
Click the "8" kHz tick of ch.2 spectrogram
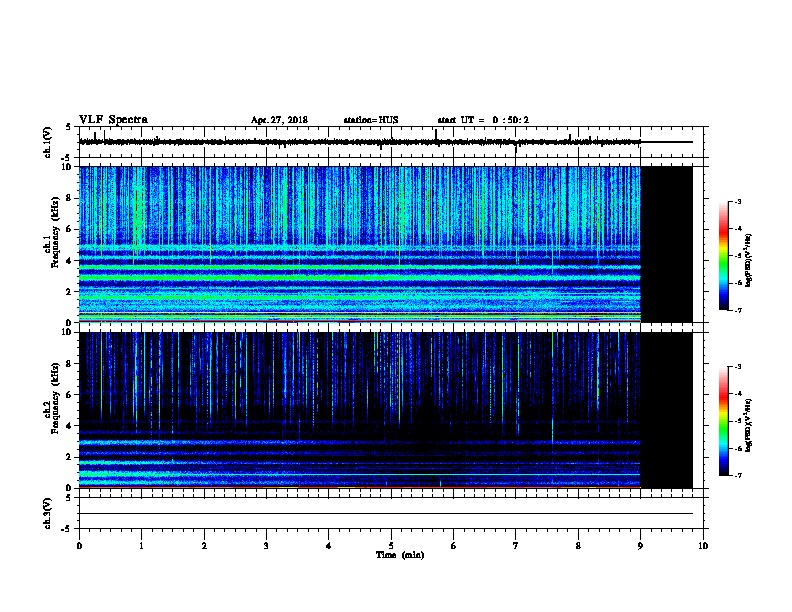[x=70, y=364]
